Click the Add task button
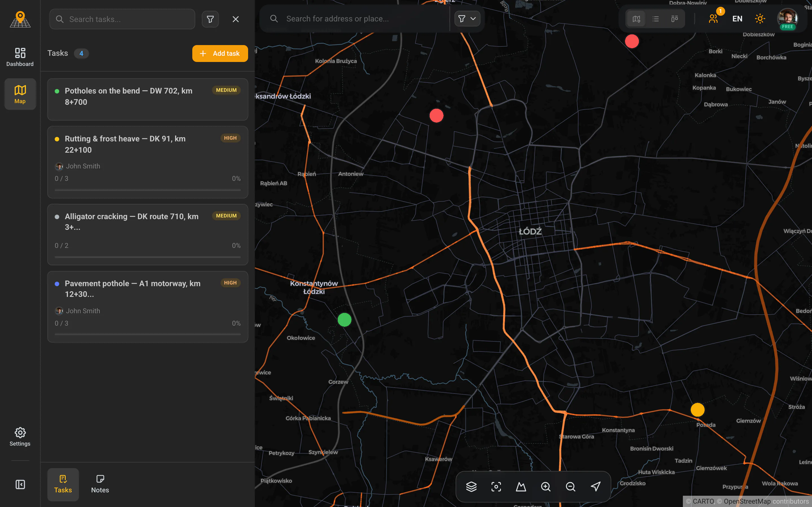The height and width of the screenshot is (507, 812). (x=220, y=53)
